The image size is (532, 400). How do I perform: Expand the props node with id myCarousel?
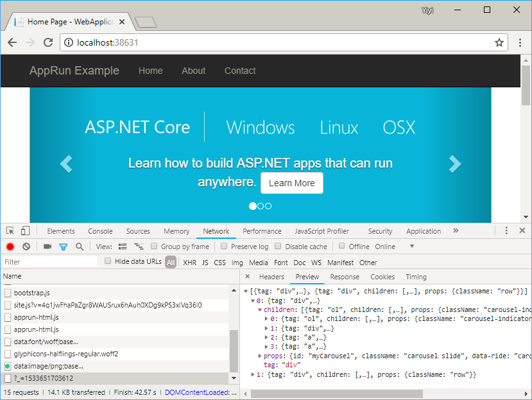pyautogui.click(x=260, y=356)
